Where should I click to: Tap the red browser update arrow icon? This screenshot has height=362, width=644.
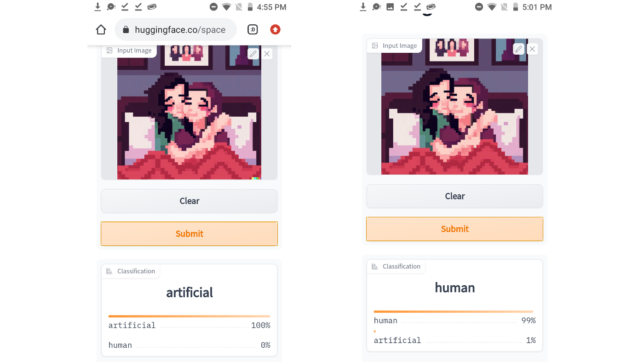pyautogui.click(x=275, y=30)
